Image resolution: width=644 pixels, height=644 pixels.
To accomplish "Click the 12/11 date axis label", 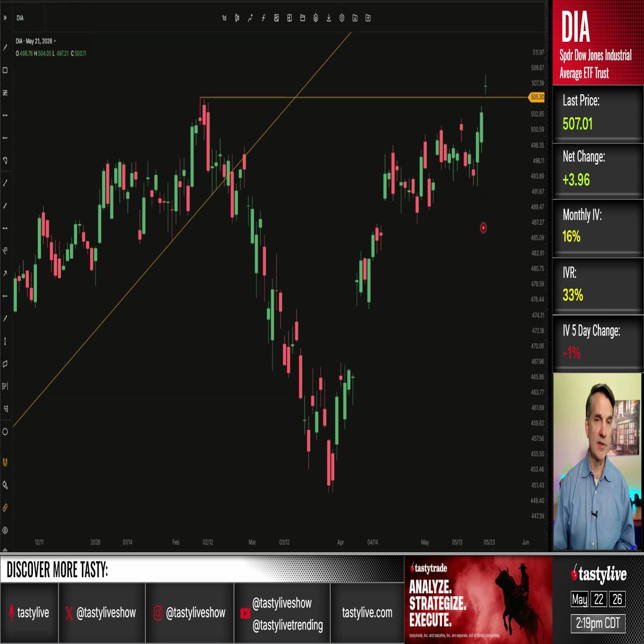I will [39, 542].
